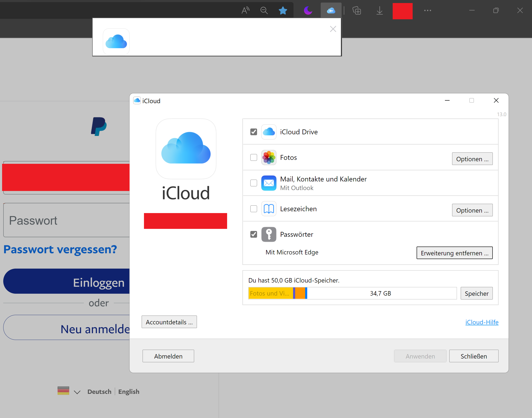Enable the Fotos checkbox
The width and height of the screenshot is (532, 418).
click(254, 157)
